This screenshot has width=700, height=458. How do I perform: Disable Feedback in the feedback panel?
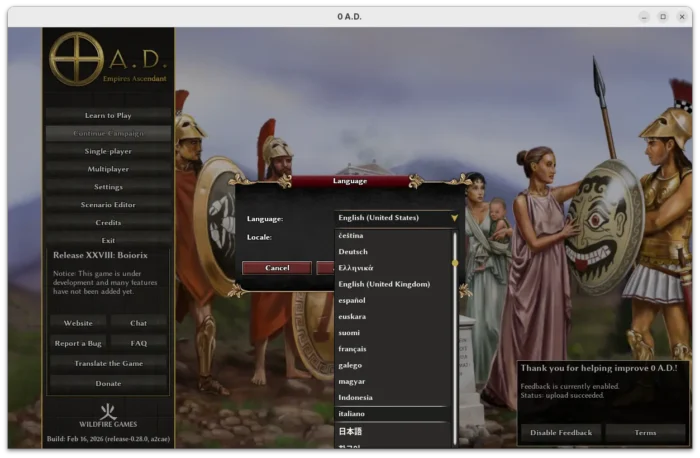coord(560,432)
